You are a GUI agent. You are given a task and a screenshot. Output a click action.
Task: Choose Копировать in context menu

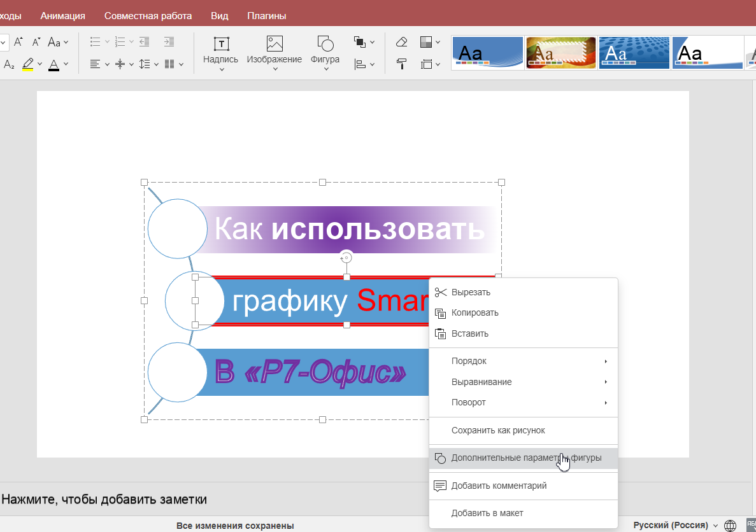(523, 312)
